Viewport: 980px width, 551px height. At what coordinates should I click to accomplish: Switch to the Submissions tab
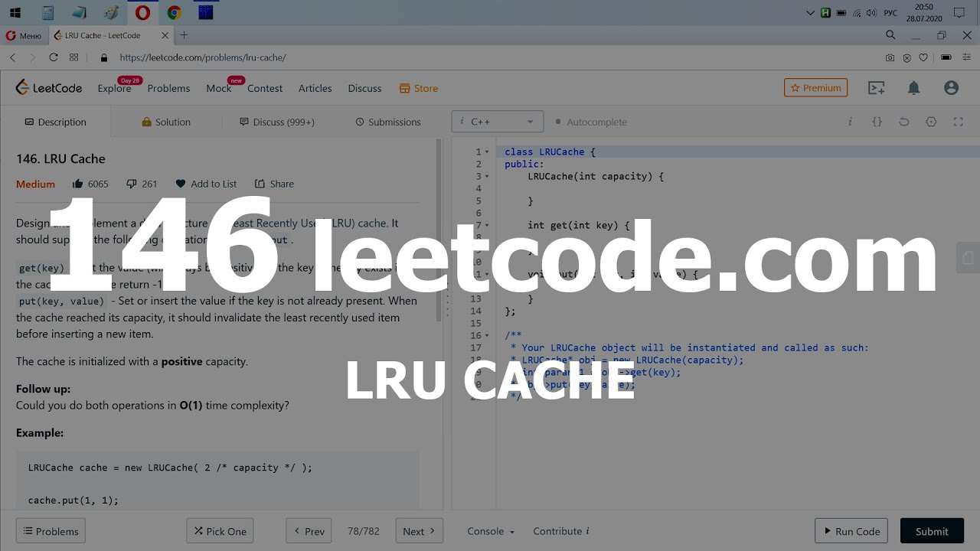[x=387, y=122]
